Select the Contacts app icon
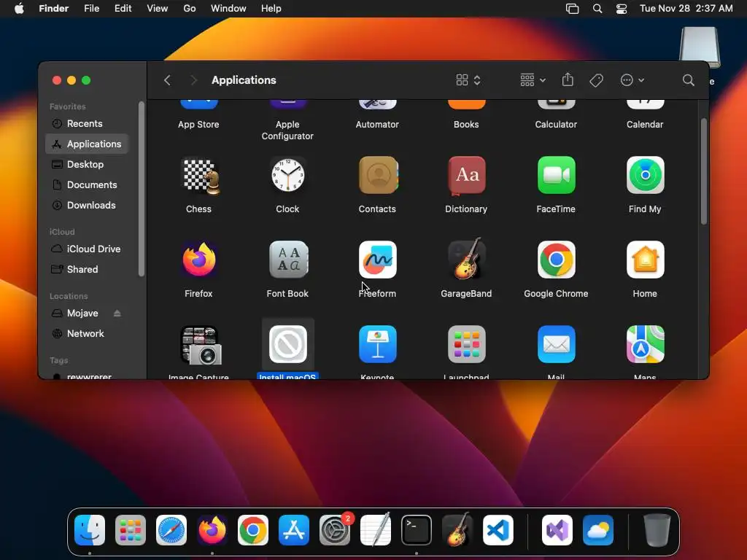The width and height of the screenshot is (747, 560). (x=378, y=175)
